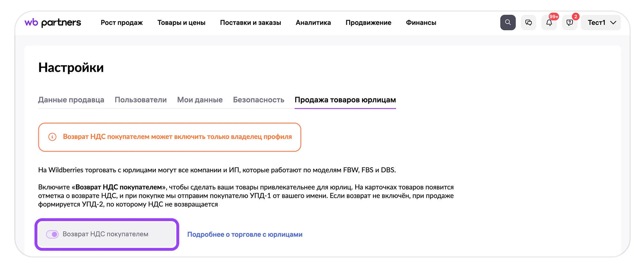
Task: Open the support question icon
Action: click(569, 23)
